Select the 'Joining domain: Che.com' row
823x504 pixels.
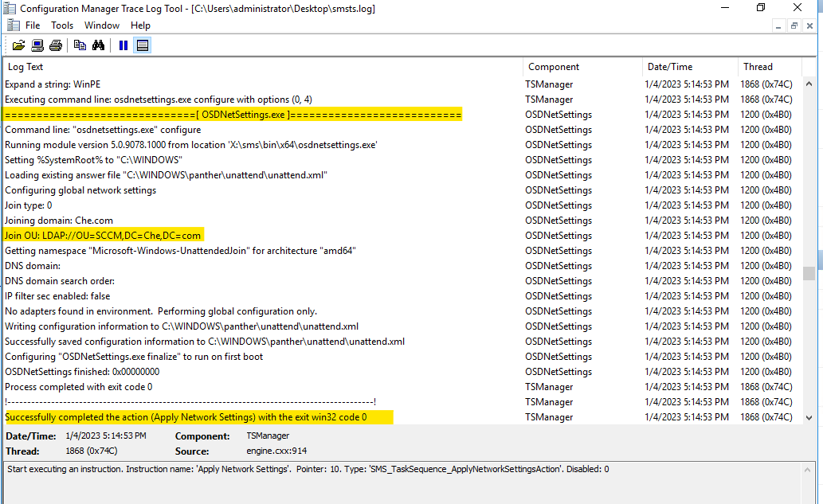point(402,221)
